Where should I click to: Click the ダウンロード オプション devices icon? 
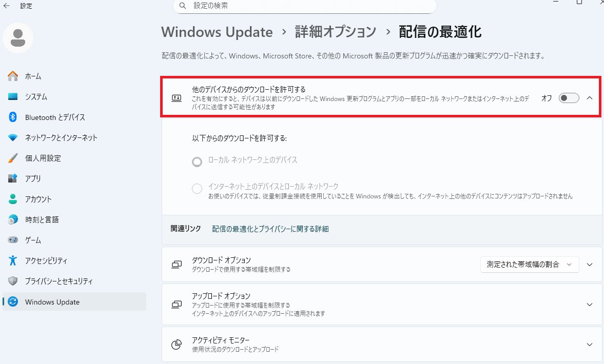click(177, 265)
